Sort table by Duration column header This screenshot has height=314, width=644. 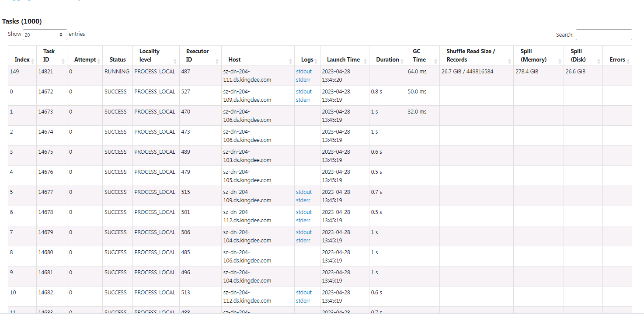coord(387,55)
